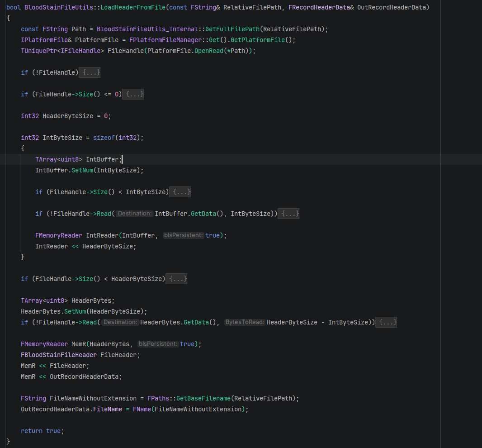Expand folded block after Size() < HeaderByteSize
The height and width of the screenshot is (448, 482).
click(176, 279)
